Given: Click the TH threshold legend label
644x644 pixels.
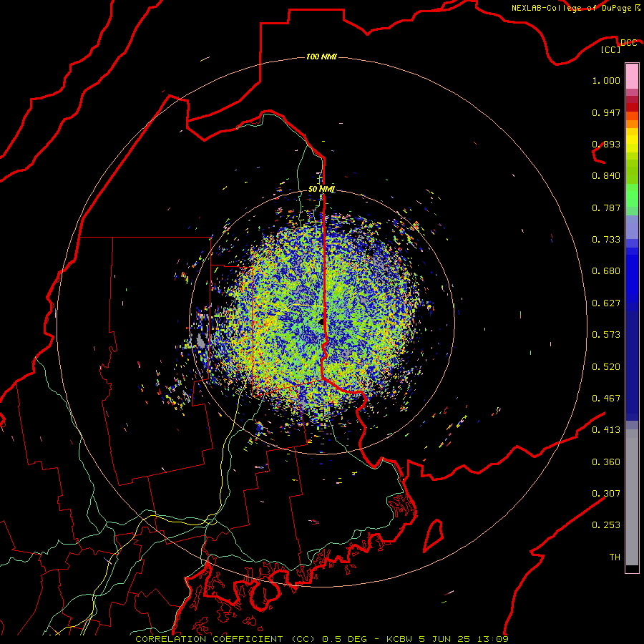Looking at the screenshot, I should (x=615, y=557).
